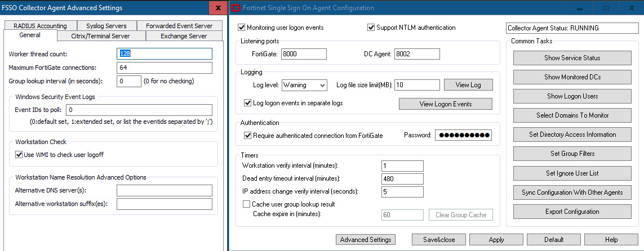Click the DC Agent port field
The height and width of the screenshot is (251, 644).
(x=417, y=54)
